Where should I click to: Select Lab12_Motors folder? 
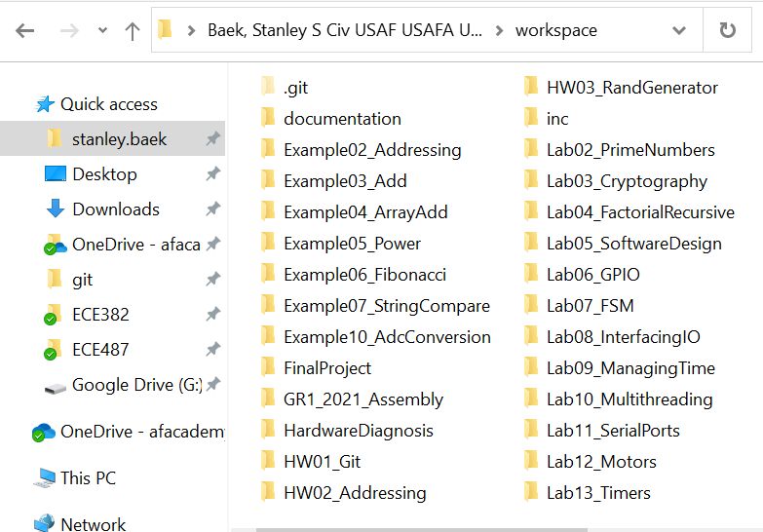coord(591,462)
